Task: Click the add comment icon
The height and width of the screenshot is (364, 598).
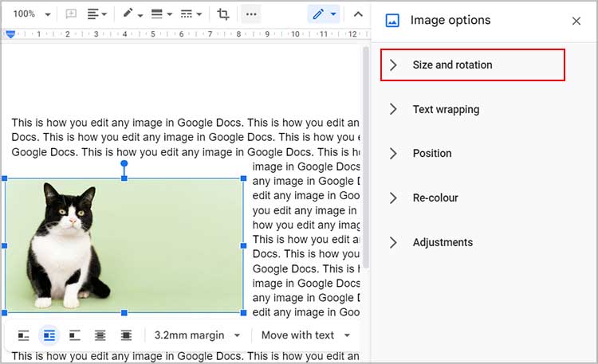Action: (70, 14)
